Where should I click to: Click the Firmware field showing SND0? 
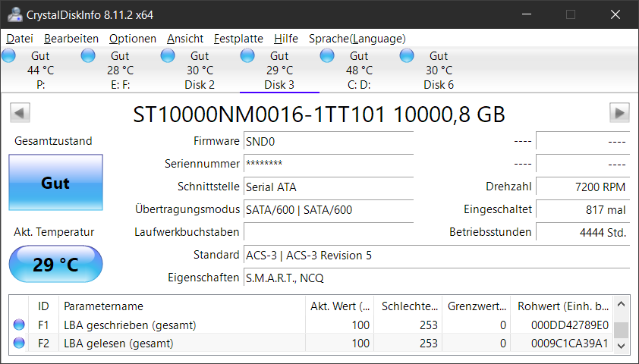point(329,142)
